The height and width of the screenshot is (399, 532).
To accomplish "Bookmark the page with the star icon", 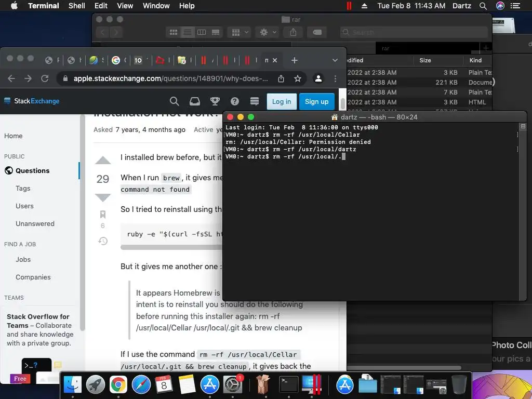I will 298,79.
